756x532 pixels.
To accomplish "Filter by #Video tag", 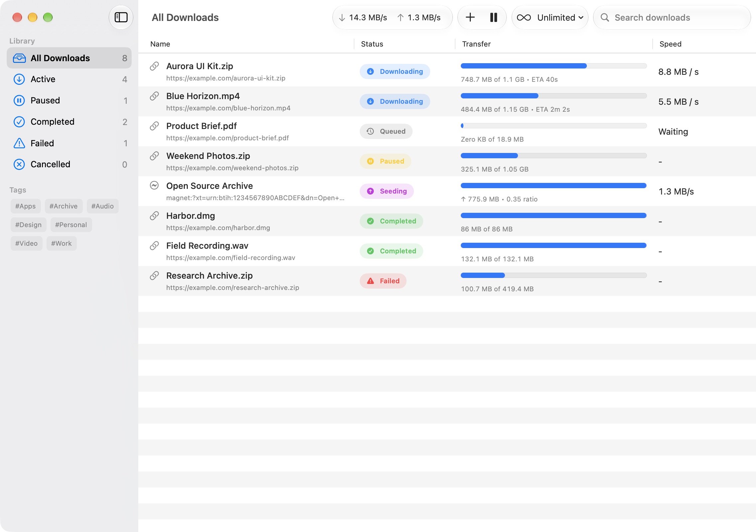I will coord(26,243).
